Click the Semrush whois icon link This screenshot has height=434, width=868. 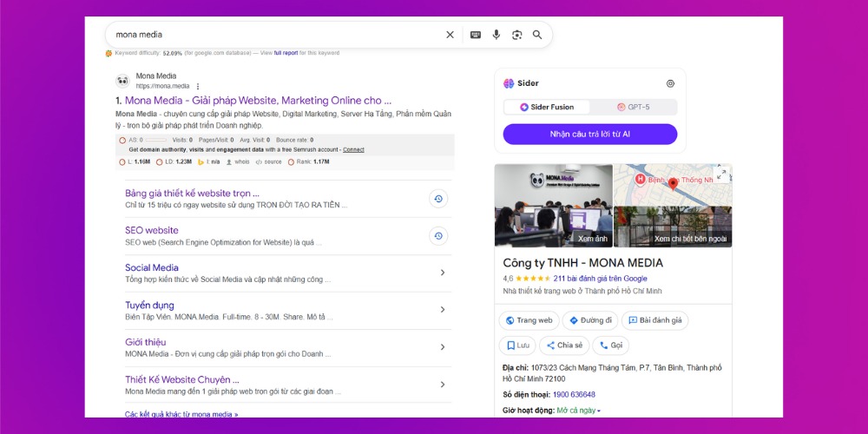coord(238,162)
